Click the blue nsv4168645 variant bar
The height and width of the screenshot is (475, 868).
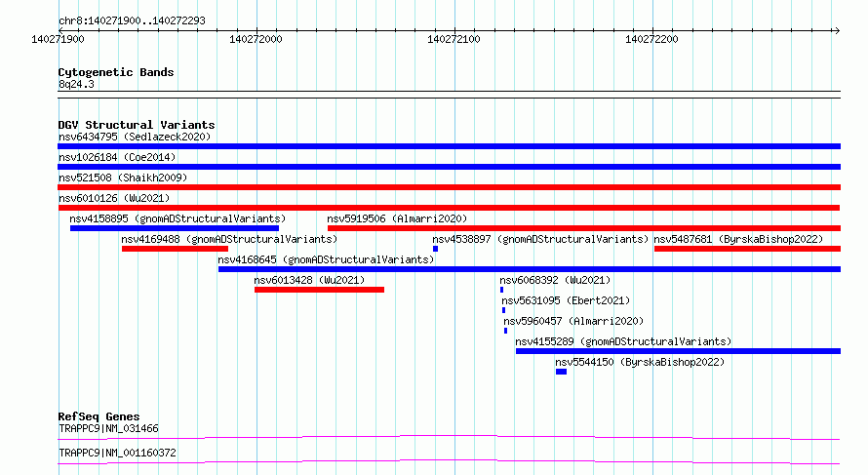tap(530, 269)
